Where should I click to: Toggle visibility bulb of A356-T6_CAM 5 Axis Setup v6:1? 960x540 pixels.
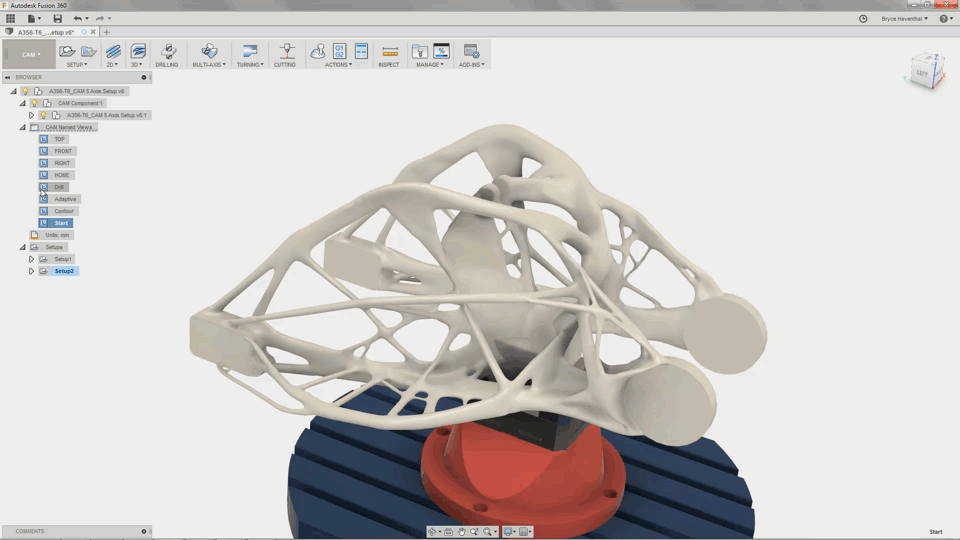point(43,115)
